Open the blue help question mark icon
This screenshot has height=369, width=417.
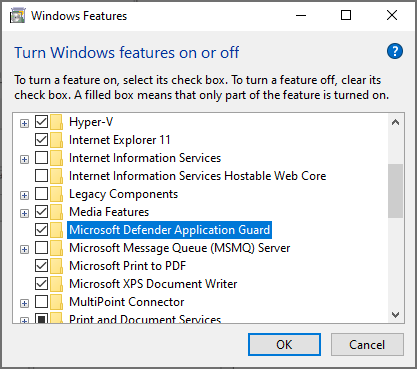pos(395,51)
